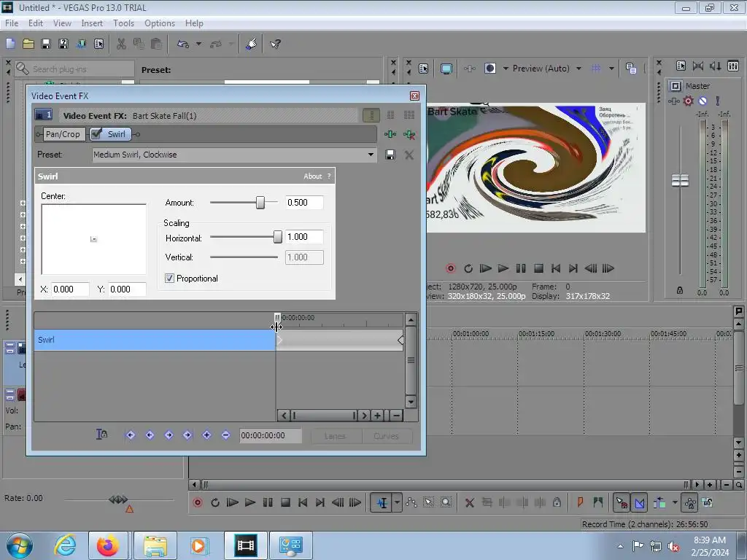Screen dimensions: 747x560
Task: Click the Lanes button
Action: point(335,436)
